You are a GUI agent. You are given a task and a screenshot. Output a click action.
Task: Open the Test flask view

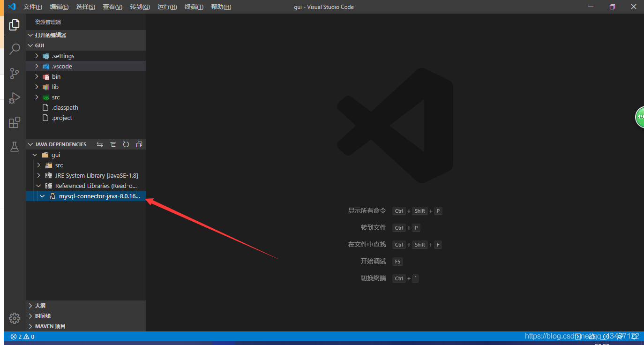pyautogui.click(x=15, y=147)
